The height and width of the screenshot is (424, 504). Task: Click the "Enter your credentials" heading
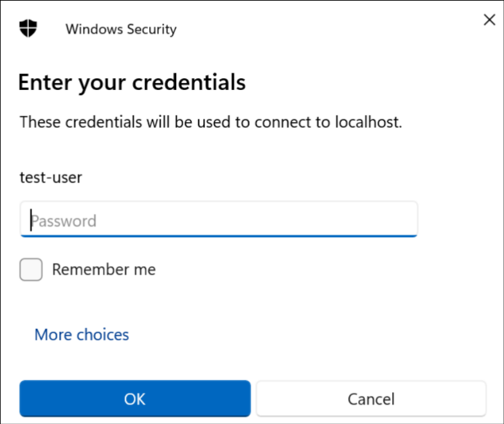tap(132, 82)
